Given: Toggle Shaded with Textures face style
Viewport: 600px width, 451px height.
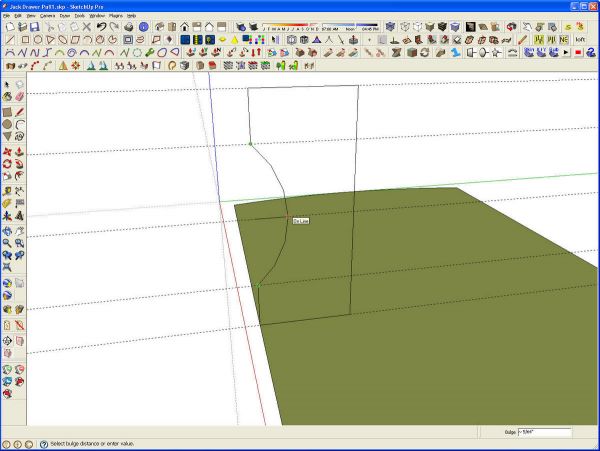Looking at the screenshot, I should point(442,27).
